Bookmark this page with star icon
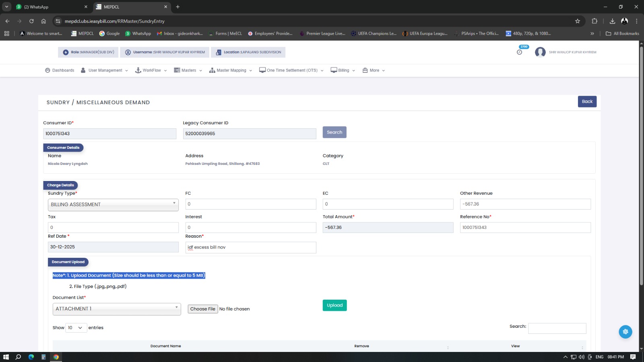Viewport: 644px width, 362px height. point(578,21)
